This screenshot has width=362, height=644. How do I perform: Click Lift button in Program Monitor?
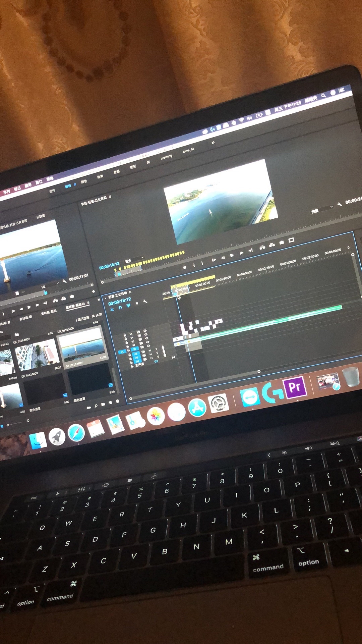tap(262, 247)
